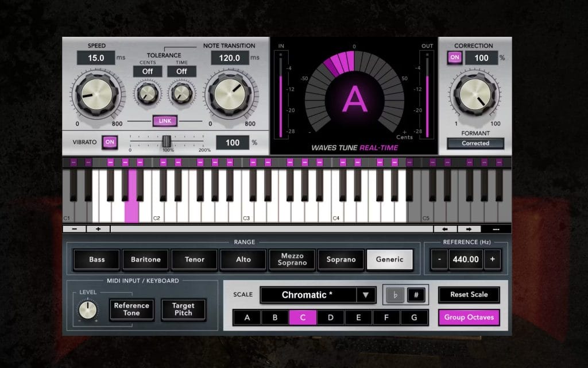This screenshot has height=368, width=588.
Task: Click the vibrato amount slider handle
Action: [167, 141]
